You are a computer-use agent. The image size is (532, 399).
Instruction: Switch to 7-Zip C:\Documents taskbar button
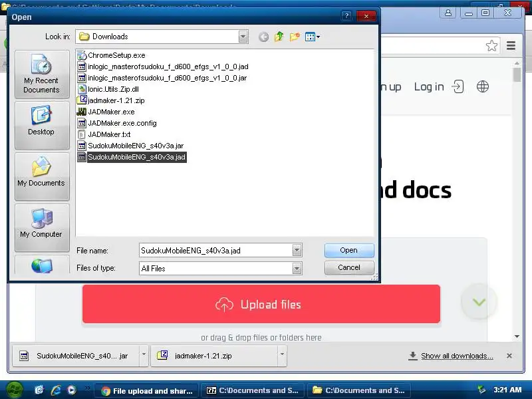253,390
